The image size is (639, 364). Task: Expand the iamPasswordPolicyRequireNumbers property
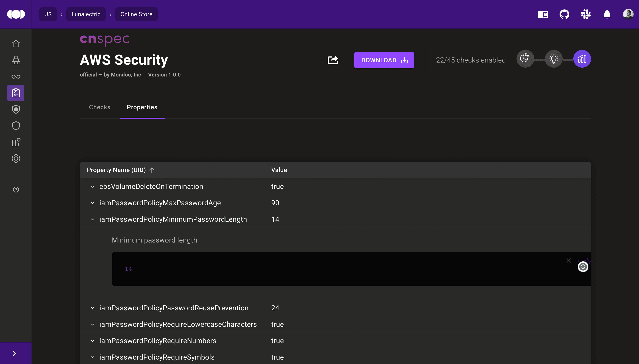(x=92, y=341)
